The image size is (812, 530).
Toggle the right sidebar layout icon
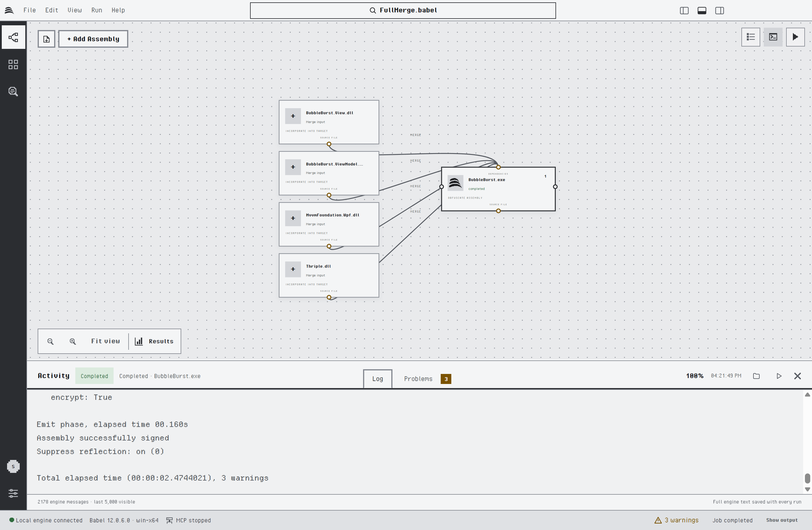tap(720, 11)
